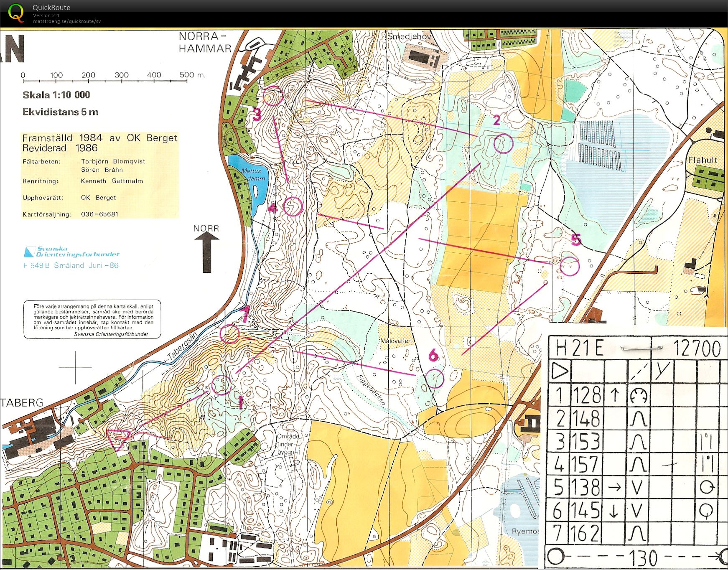
Task: Open the matstroeng.se/quickroute/sv link
Action: tap(67, 21)
